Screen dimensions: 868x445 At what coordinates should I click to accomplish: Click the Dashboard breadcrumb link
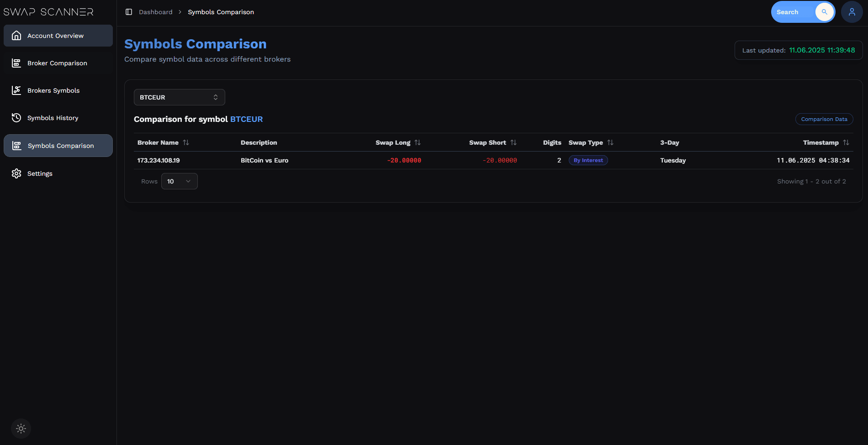156,12
